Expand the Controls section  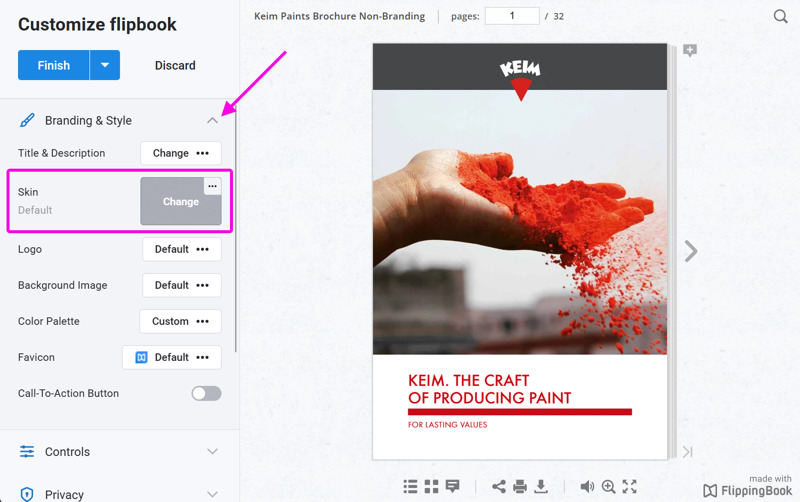coord(212,451)
